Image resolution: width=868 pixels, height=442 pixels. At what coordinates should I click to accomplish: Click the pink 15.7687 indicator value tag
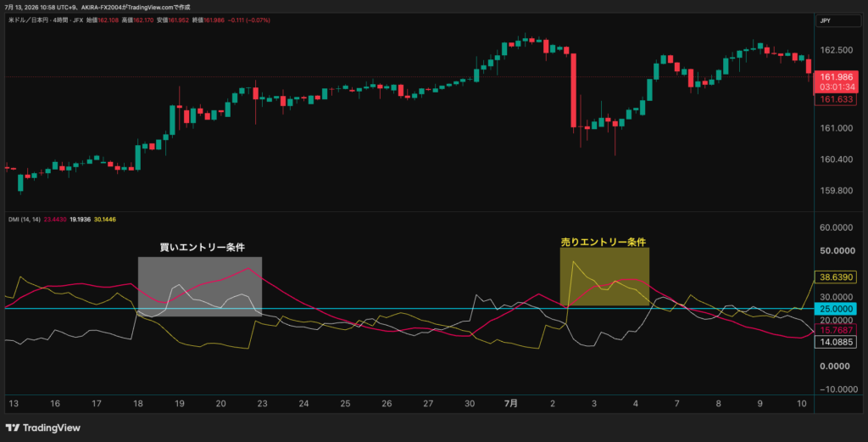[836, 330]
